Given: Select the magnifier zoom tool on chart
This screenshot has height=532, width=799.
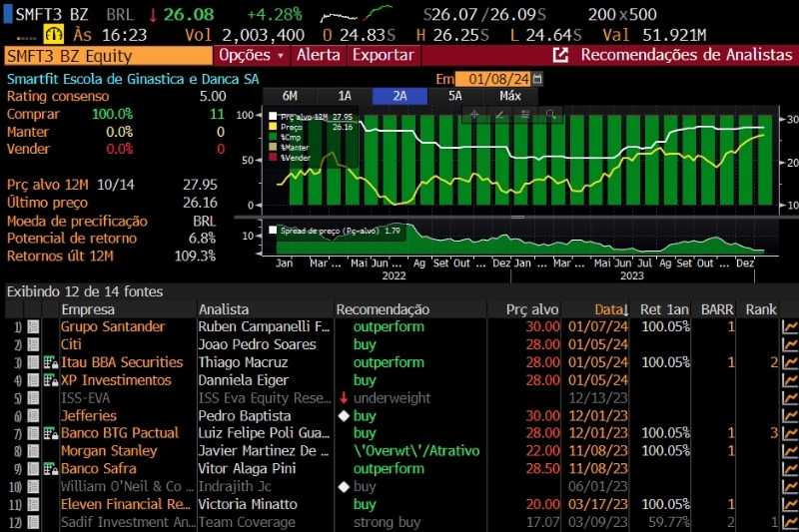Looking at the screenshot, I should click(550, 115).
